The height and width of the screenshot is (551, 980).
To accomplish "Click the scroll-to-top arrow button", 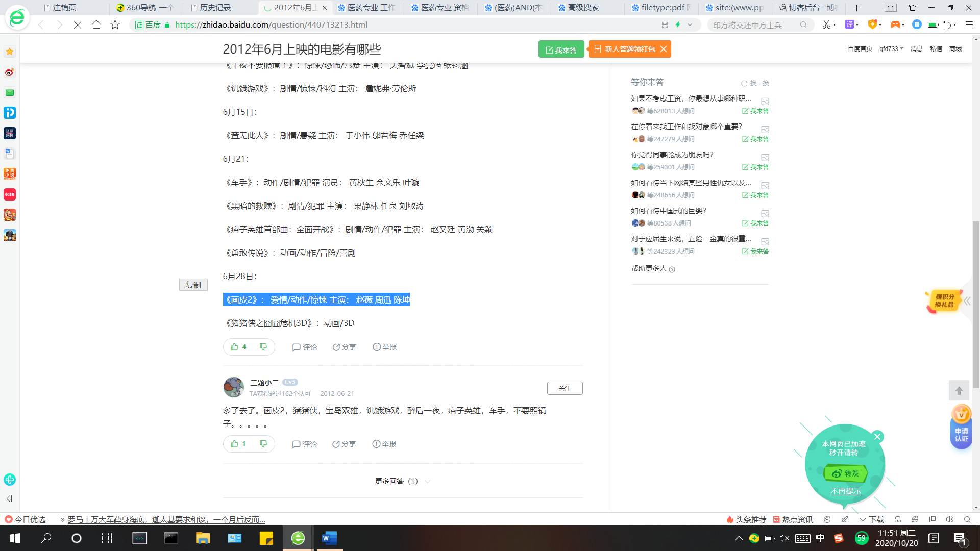I will 959,390.
